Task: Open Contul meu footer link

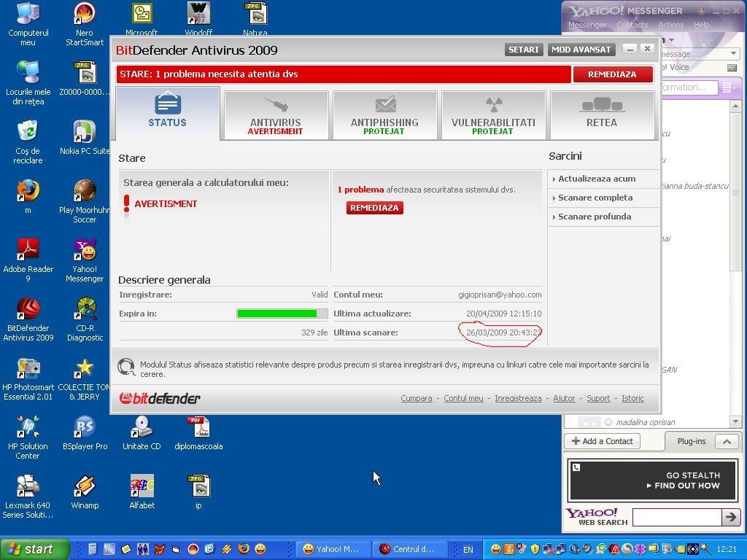Action: click(463, 398)
